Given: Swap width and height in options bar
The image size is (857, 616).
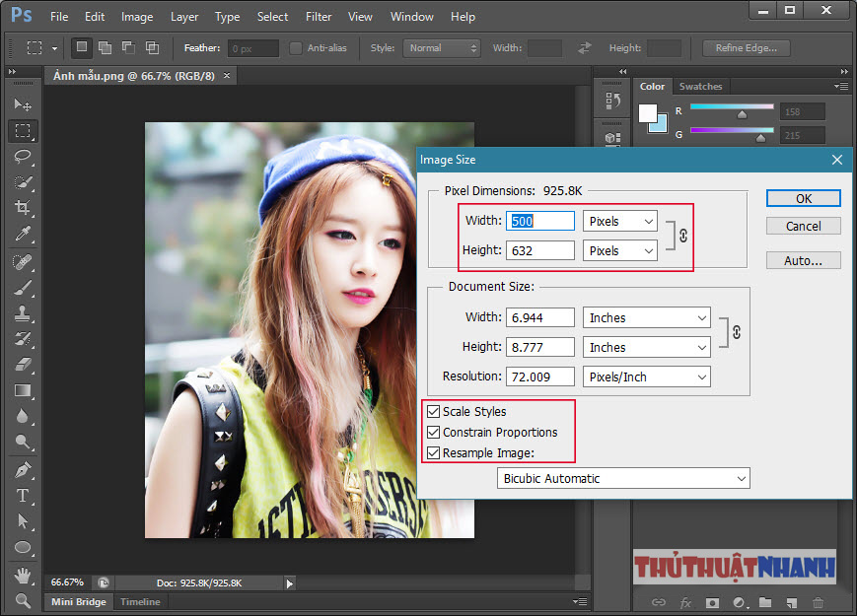Looking at the screenshot, I should point(584,48).
